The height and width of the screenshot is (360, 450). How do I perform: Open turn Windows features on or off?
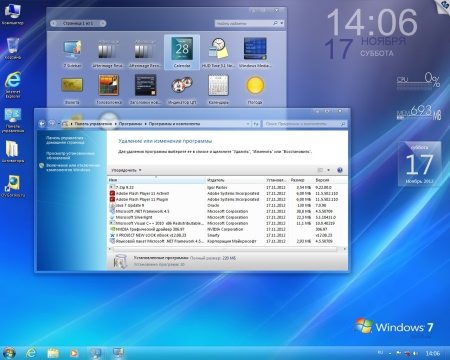73,167
